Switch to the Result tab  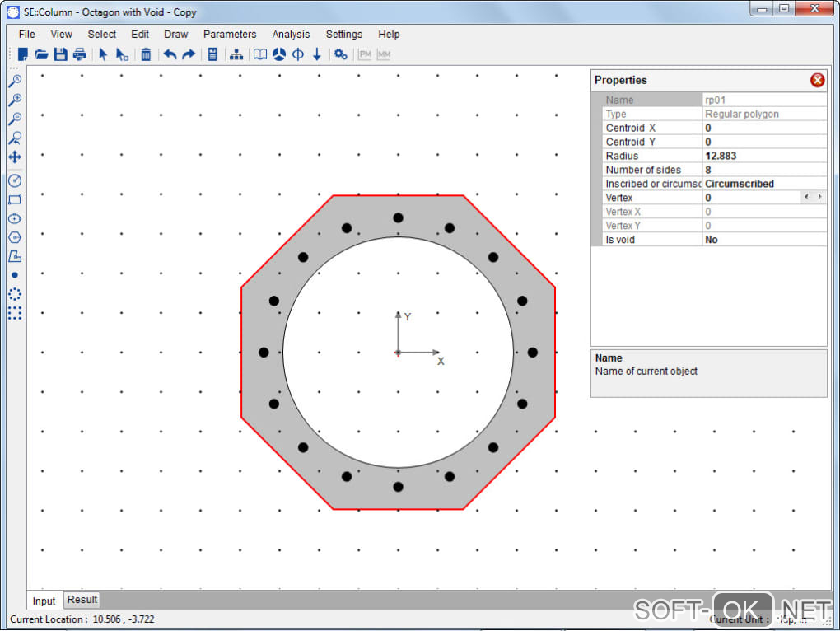point(82,600)
